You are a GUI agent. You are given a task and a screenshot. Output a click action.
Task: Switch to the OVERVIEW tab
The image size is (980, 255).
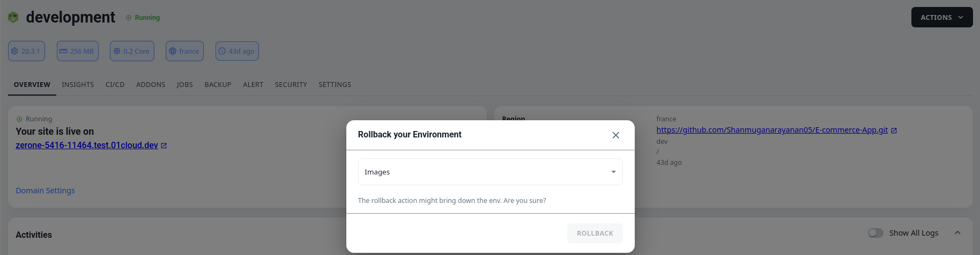[32, 85]
